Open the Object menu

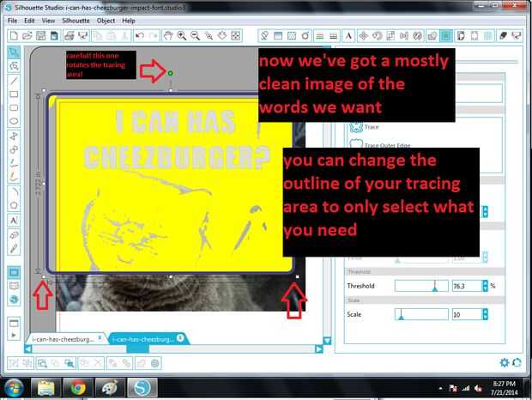[x=106, y=21]
